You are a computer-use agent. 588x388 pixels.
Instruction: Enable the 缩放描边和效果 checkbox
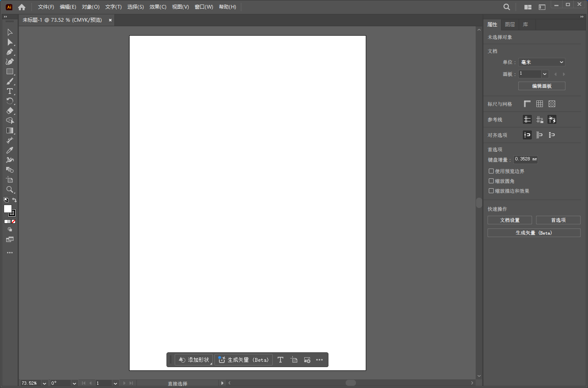coord(491,191)
